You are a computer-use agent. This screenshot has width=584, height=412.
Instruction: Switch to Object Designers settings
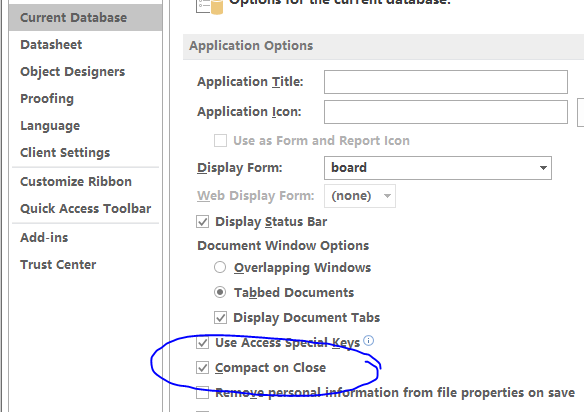pyautogui.click(x=73, y=72)
